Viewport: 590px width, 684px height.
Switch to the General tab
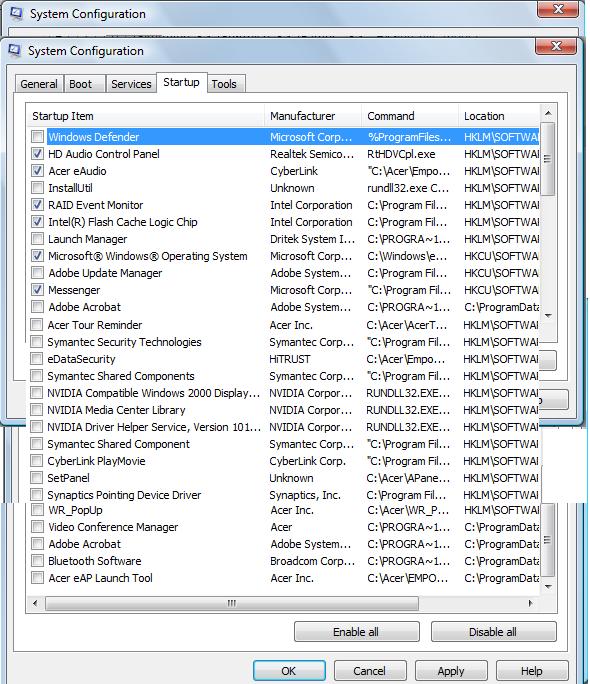click(39, 84)
